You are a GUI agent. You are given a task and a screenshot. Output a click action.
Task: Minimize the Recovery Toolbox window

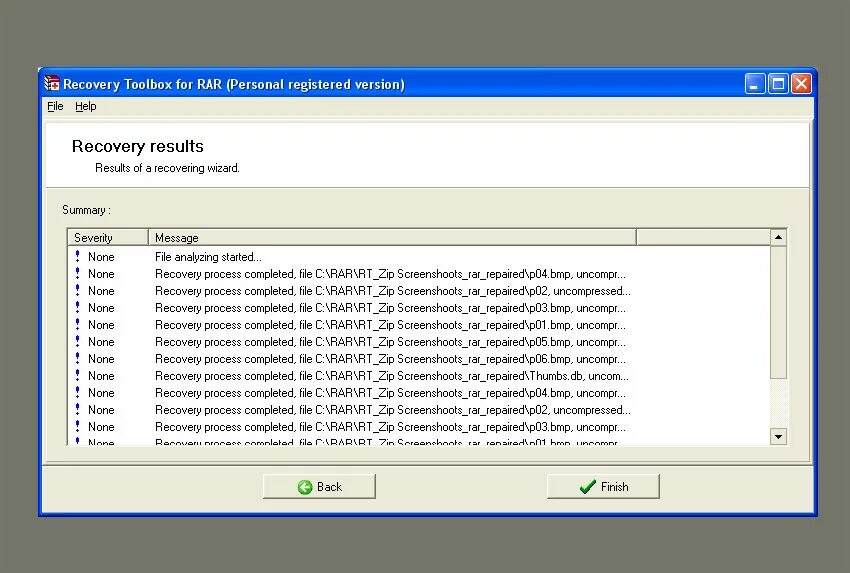tap(755, 84)
